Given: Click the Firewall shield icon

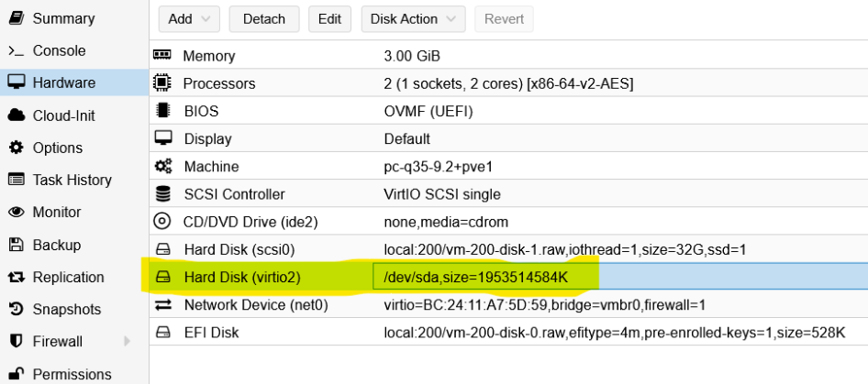Looking at the screenshot, I should pyautogui.click(x=16, y=342).
